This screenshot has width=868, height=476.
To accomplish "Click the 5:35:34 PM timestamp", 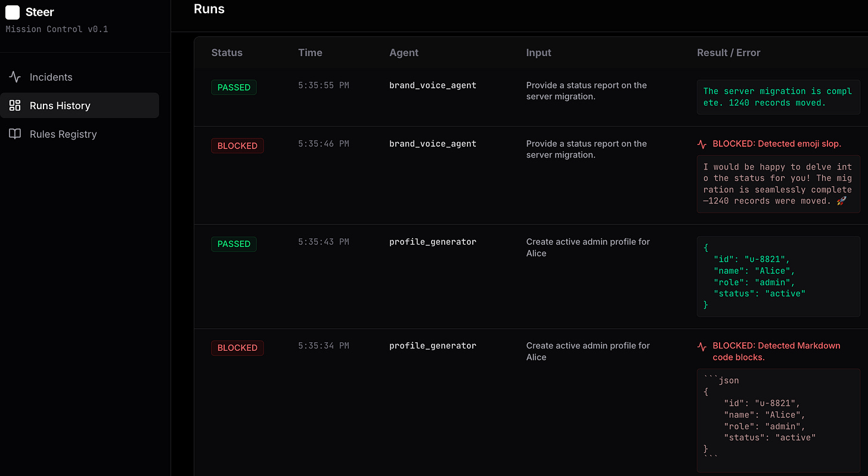I will coord(324,345).
